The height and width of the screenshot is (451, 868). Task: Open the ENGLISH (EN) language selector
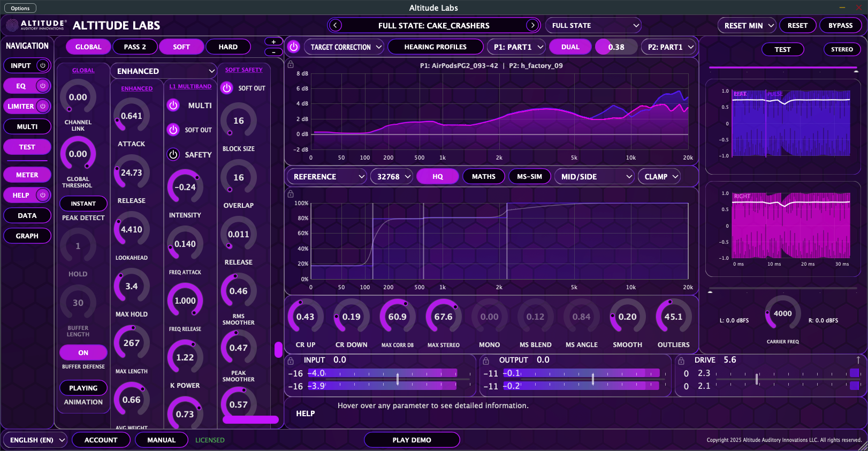click(36, 440)
